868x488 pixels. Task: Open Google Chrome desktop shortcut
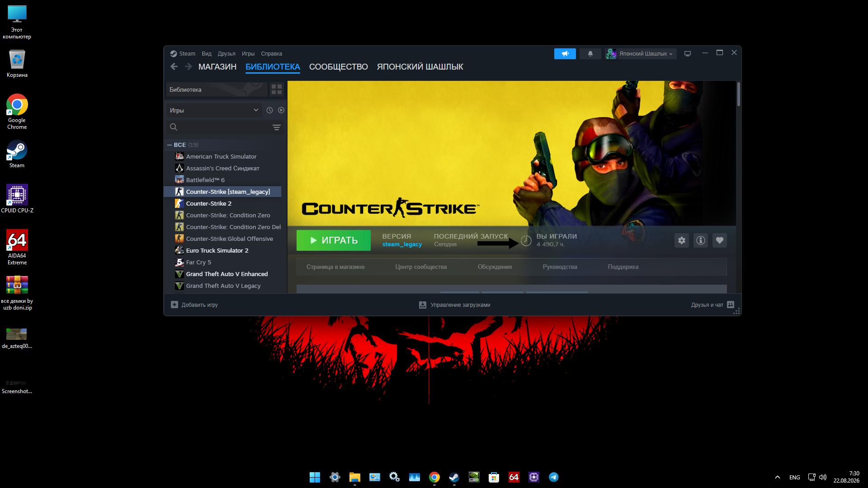17,112
